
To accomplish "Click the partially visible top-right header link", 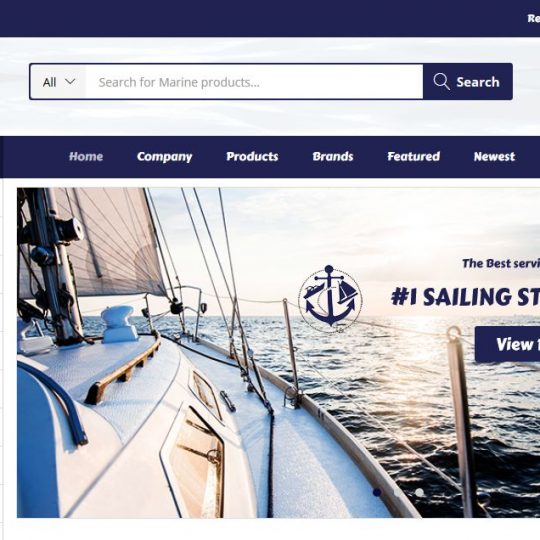I will tap(533, 18).
